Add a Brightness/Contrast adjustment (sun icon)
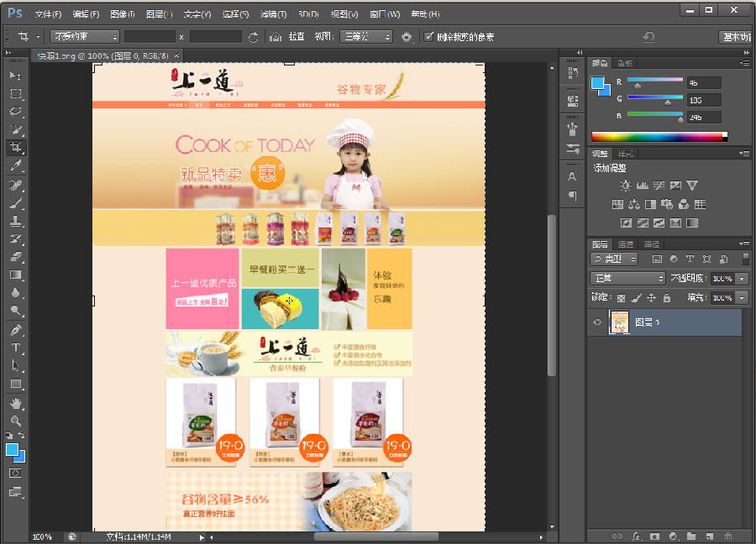756x544 pixels. coord(625,186)
